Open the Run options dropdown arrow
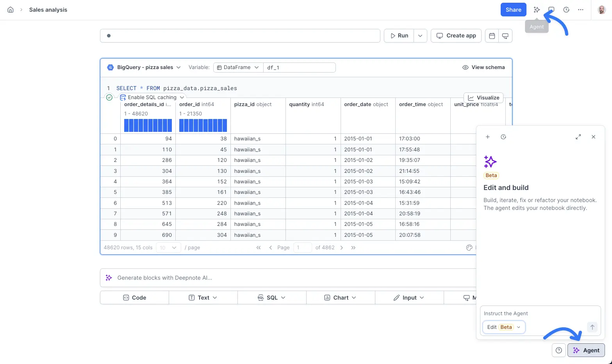Viewport: 612px width, 364px height. coord(420,36)
